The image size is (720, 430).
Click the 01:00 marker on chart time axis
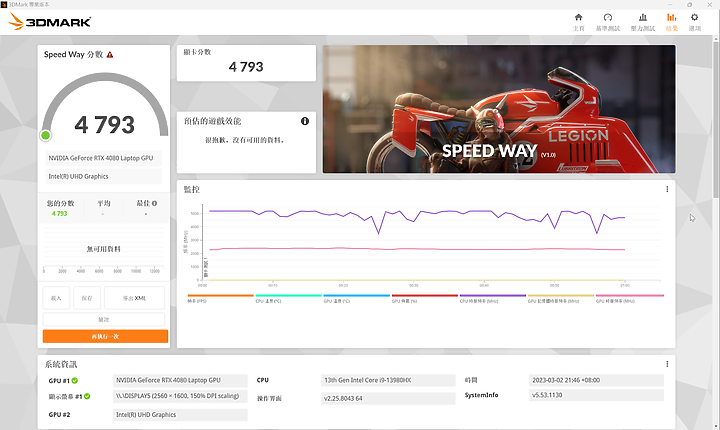coord(624,285)
